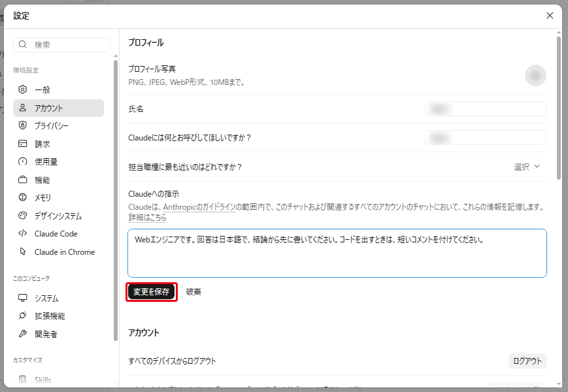Click the brain icon next to メモリ
Screen dimensions: 568x392
(23, 197)
